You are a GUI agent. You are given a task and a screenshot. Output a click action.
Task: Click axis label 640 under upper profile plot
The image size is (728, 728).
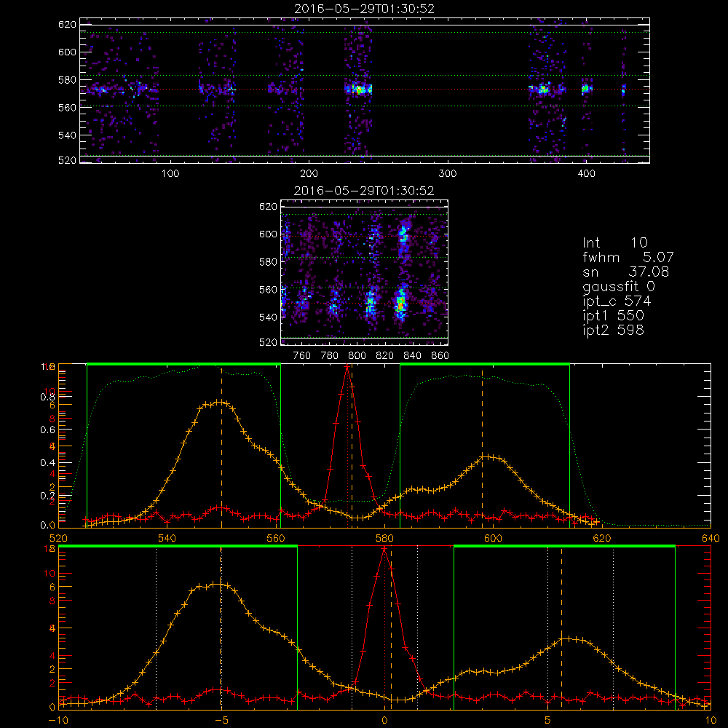[x=711, y=538]
